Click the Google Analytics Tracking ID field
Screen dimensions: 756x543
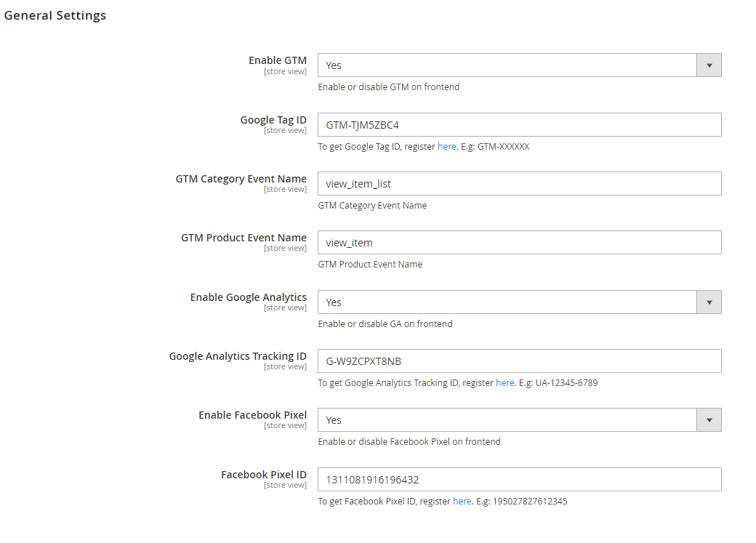519,361
